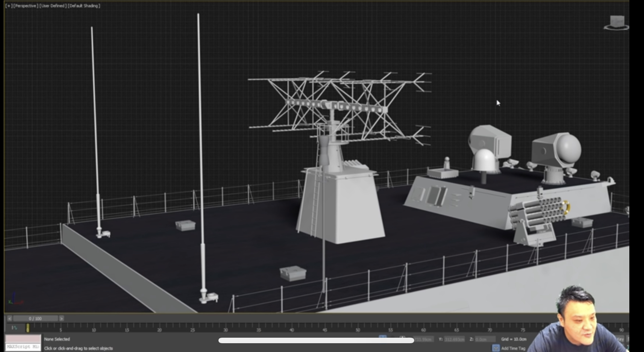Click the time tag icon beside Add Time Tag

(496, 348)
